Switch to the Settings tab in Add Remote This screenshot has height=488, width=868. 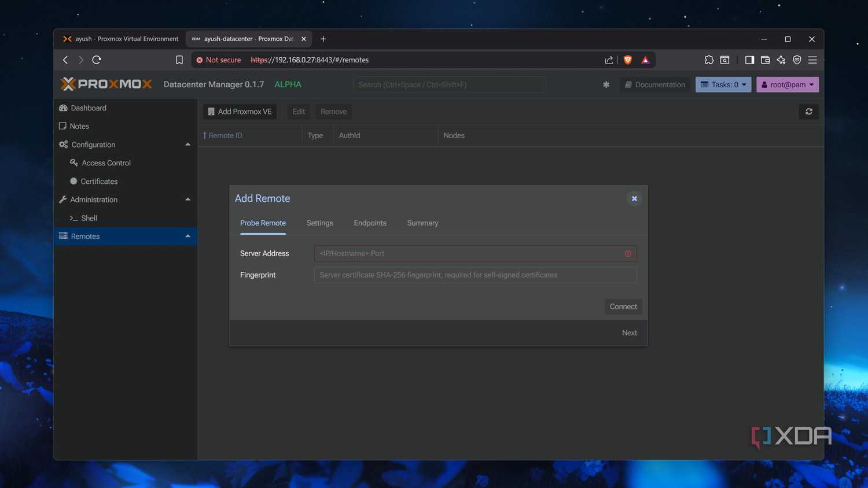tap(320, 223)
